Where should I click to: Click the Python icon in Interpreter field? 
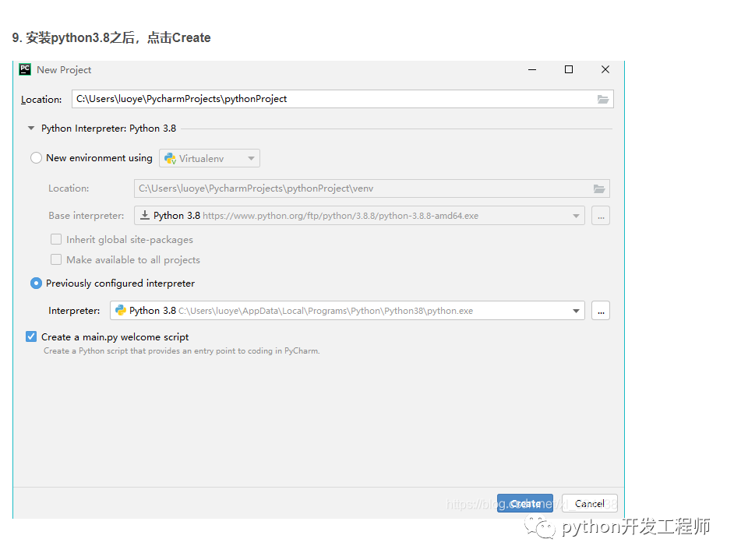point(121,310)
